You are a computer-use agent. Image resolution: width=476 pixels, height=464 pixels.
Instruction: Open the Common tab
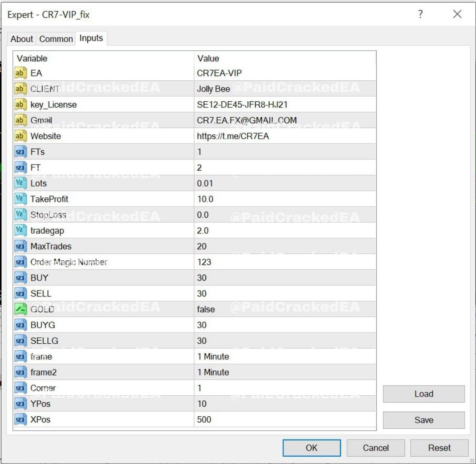pyautogui.click(x=56, y=39)
